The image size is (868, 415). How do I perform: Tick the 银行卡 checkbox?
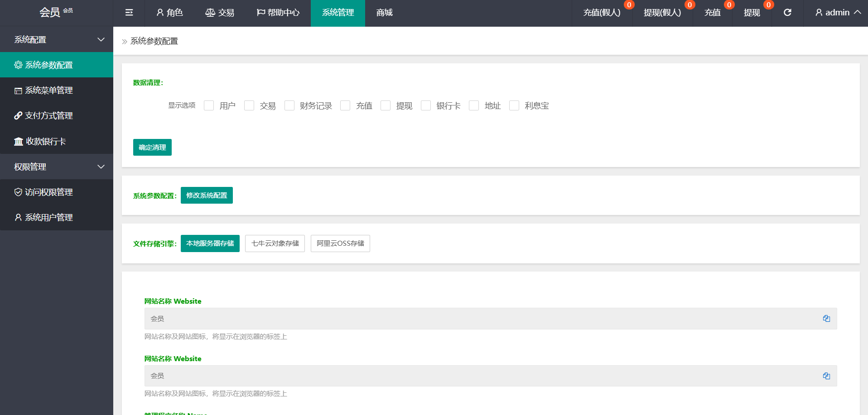pos(426,105)
